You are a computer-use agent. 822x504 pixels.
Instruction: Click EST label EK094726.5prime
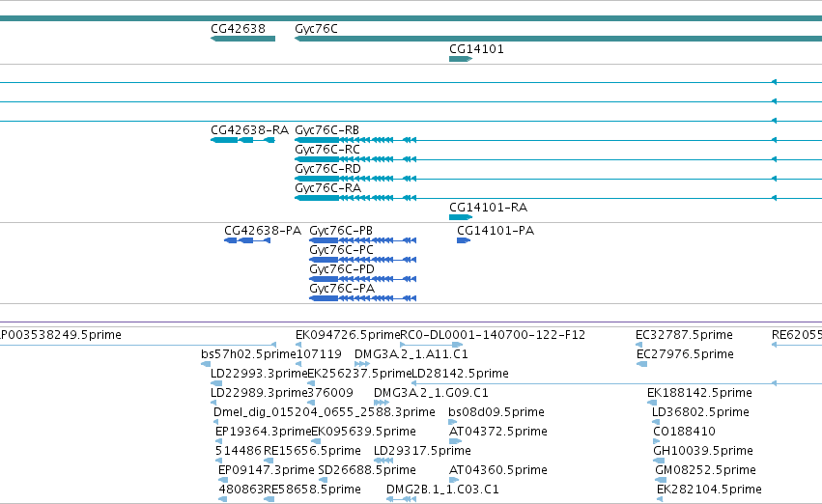(348, 335)
